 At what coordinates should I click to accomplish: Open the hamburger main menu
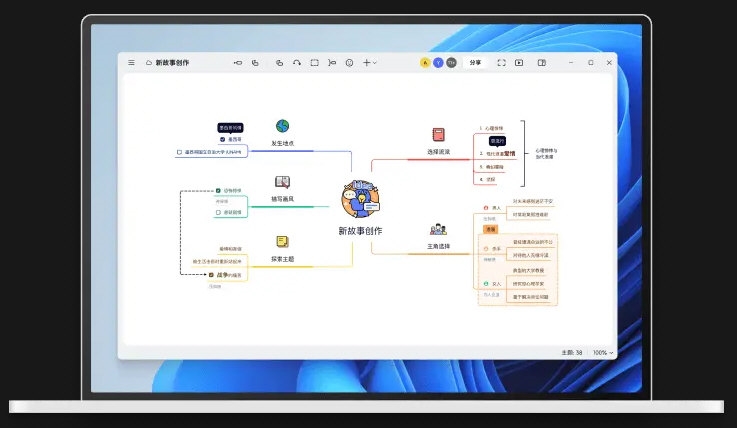(132, 62)
